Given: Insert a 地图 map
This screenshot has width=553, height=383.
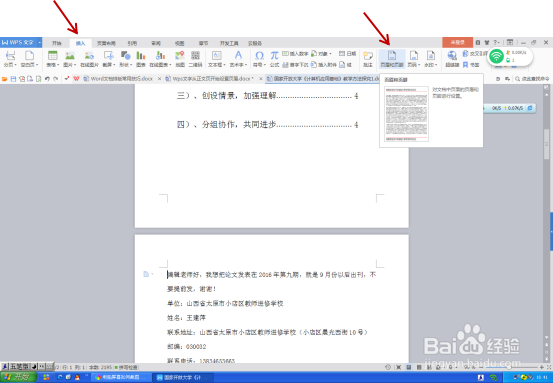Looking at the screenshot, I should [180, 59].
